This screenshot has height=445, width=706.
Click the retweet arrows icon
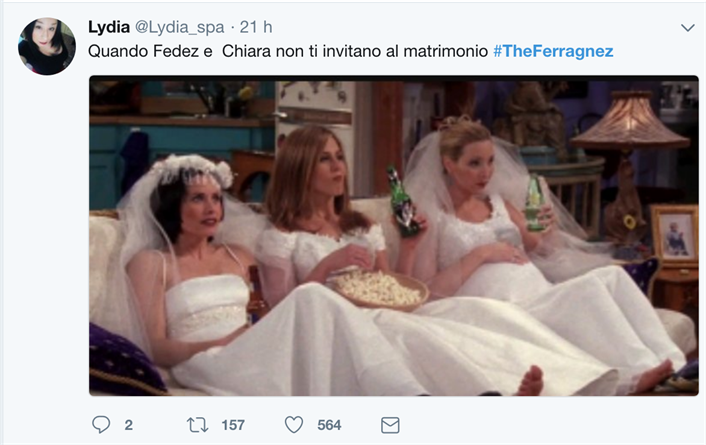click(197, 425)
